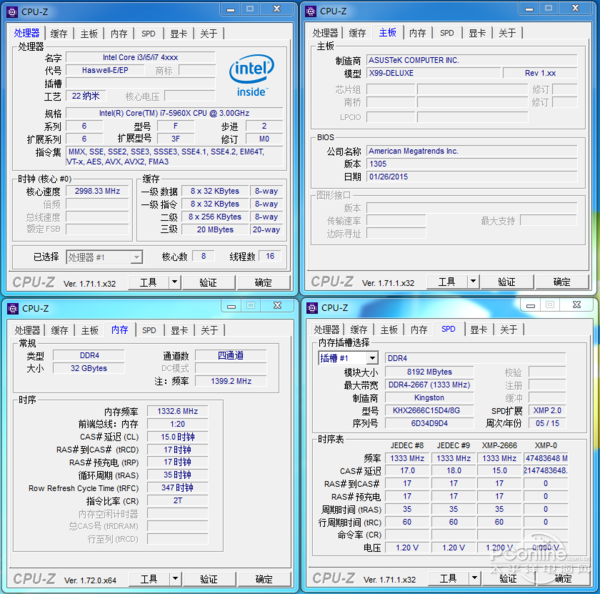This screenshot has width=600, height=594.
Task: Select SPD tab in the memory window
Action: pos(149,330)
